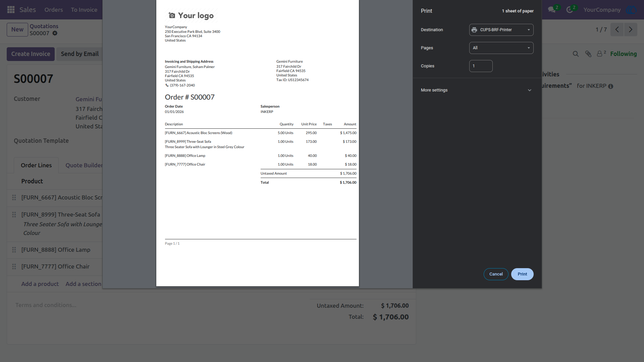Open the YourCompany company switcher
Screen dimensions: 644x362
(x=602, y=10)
